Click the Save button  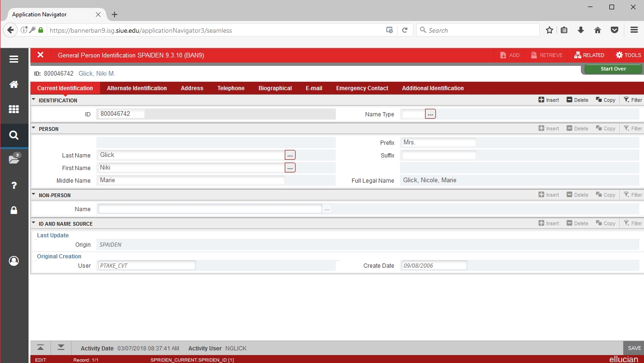point(634,348)
